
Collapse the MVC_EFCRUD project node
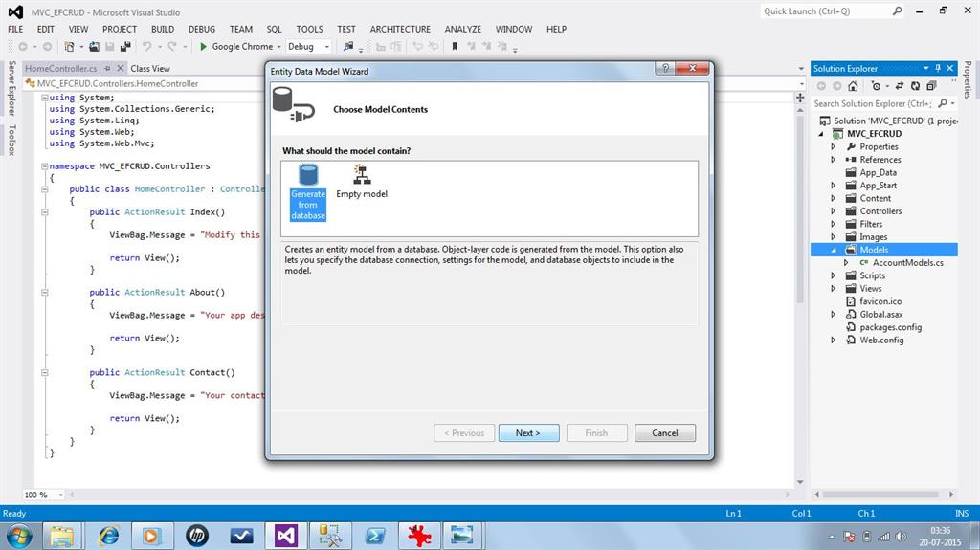(822, 134)
